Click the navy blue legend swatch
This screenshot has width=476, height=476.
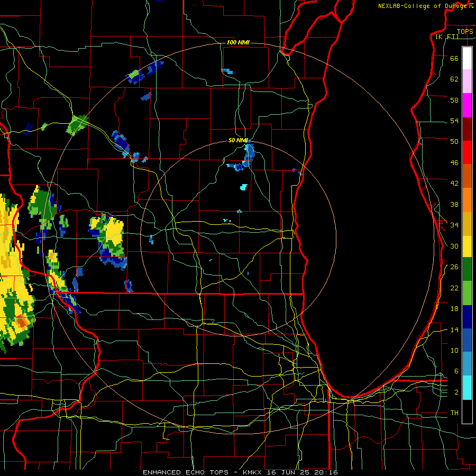(467, 317)
